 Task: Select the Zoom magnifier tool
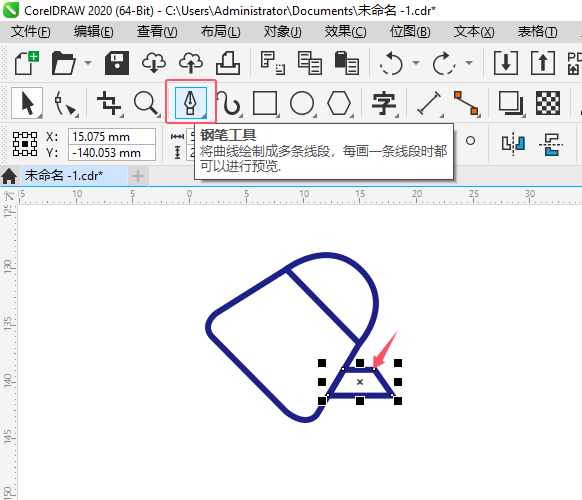click(146, 103)
